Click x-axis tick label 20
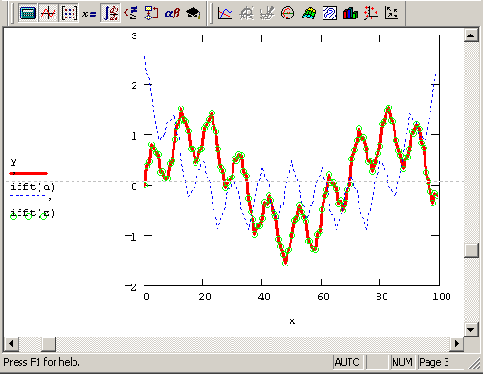483x374 pixels. coord(205,296)
